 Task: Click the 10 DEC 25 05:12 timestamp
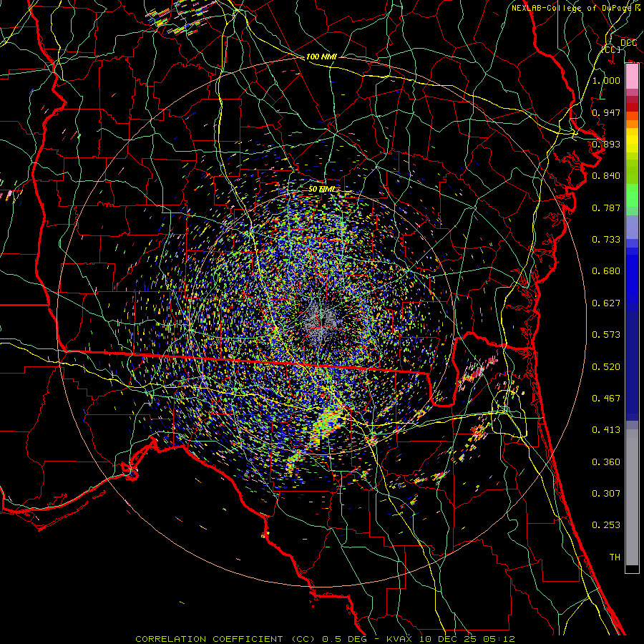click(466, 639)
